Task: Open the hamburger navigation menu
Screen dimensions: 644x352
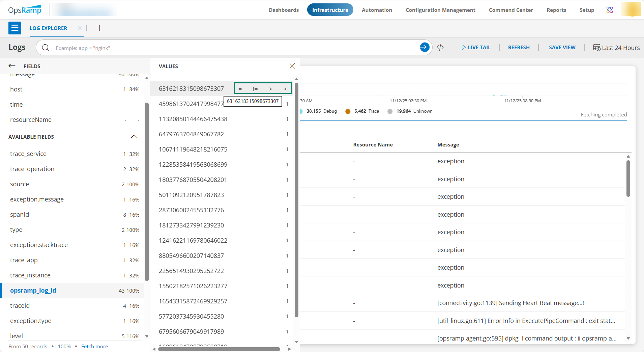Action: (15, 28)
